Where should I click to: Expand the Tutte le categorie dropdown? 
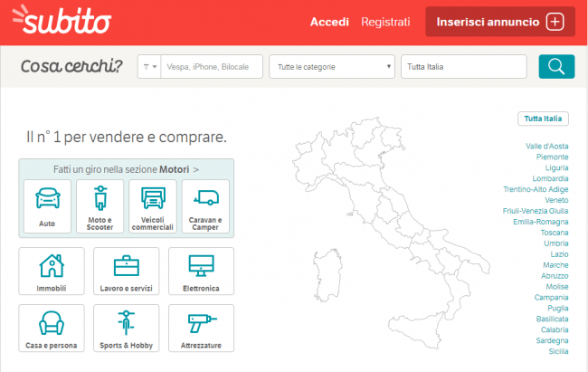pyautogui.click(x=332, y=66)
